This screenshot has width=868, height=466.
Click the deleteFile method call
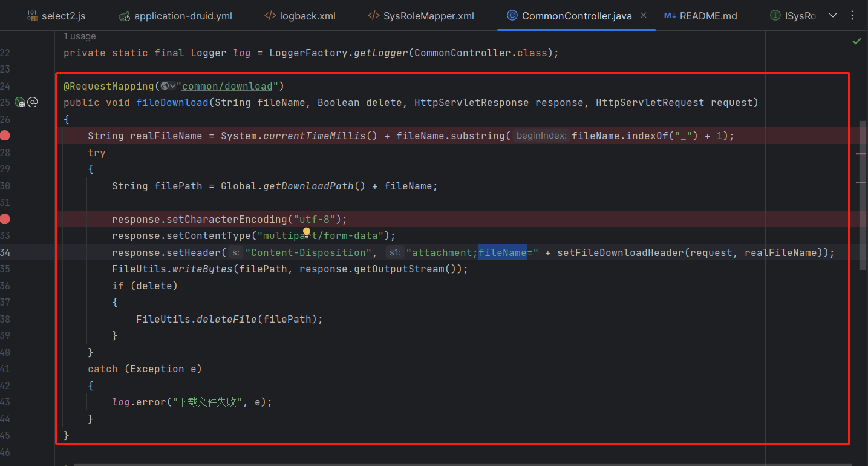point(227,319)
